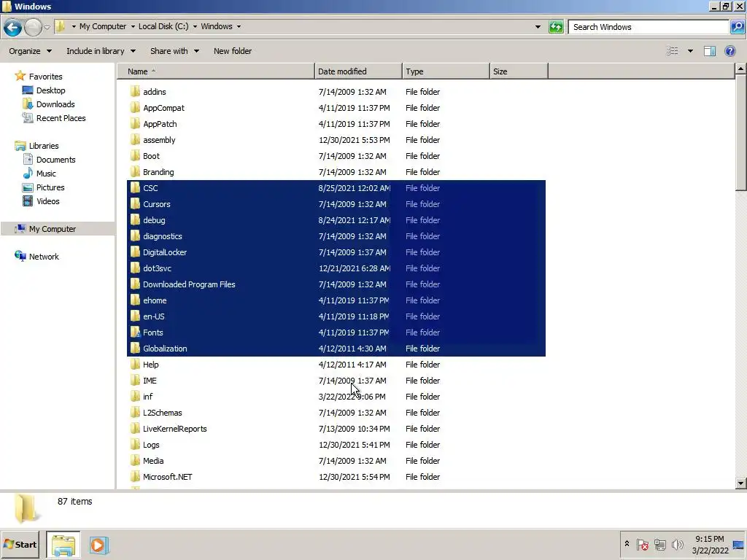Image resolution: width=747 pixels, height=560 pixels.
Task: Select the AppCompat folder icon
Action: (x=135, y=108)
